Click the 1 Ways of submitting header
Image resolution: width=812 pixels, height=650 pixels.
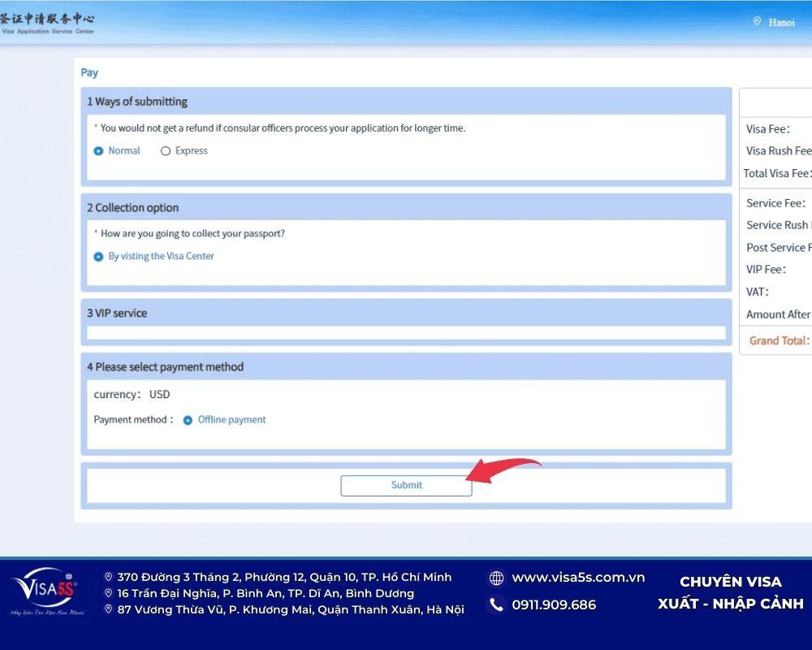coord(137,102)
